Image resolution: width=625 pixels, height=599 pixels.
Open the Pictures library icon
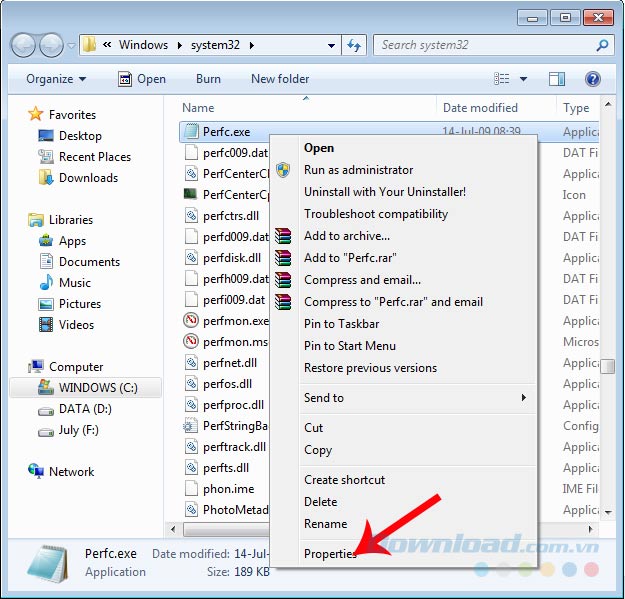click(x=46, y=304)
